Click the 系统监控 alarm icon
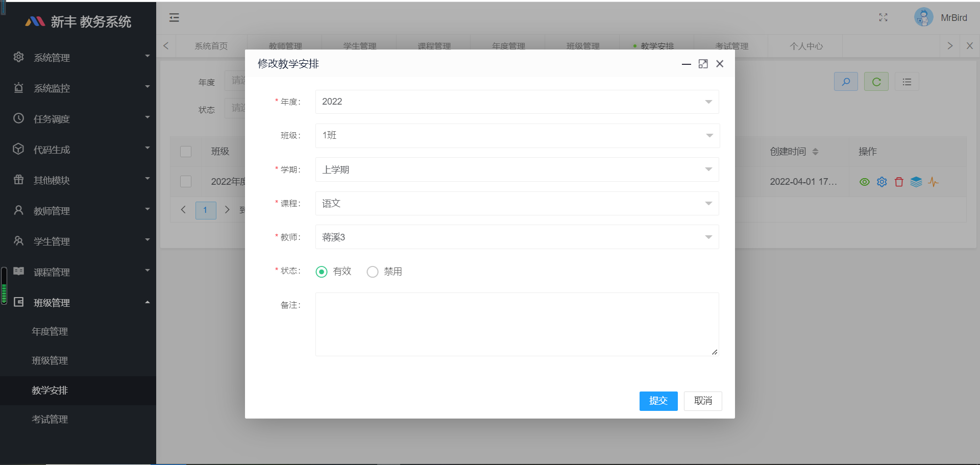This screenshot has height=465, width=980. click(x=18, y=88)
